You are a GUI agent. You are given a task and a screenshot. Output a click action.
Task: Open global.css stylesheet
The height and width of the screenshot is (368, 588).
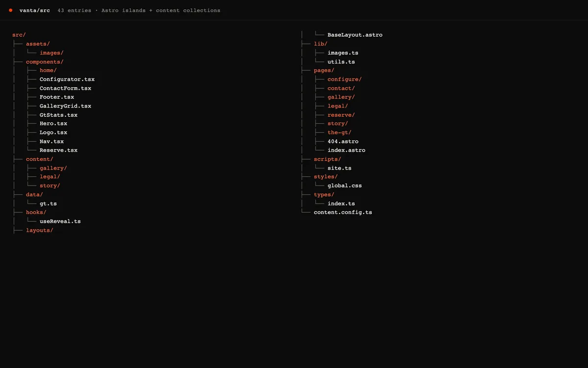pyautogui.click(x=345, y=185)
